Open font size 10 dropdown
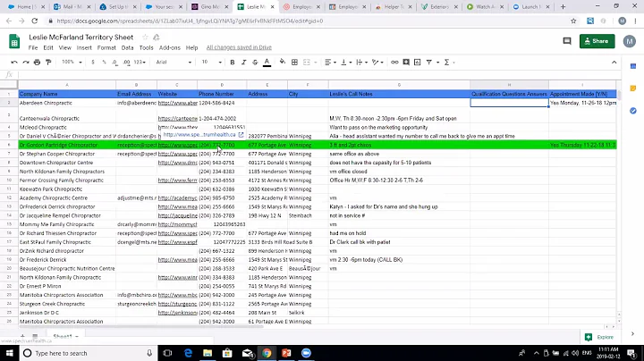Viewport: 644px width, 361px height. (x=211, y=63)
